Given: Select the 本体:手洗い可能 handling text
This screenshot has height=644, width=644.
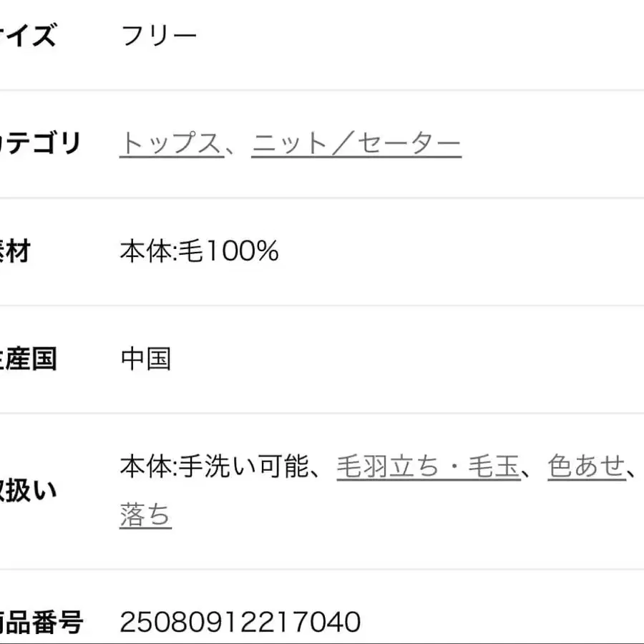Looking at the screenshot, I should click(x=218, y=467).
